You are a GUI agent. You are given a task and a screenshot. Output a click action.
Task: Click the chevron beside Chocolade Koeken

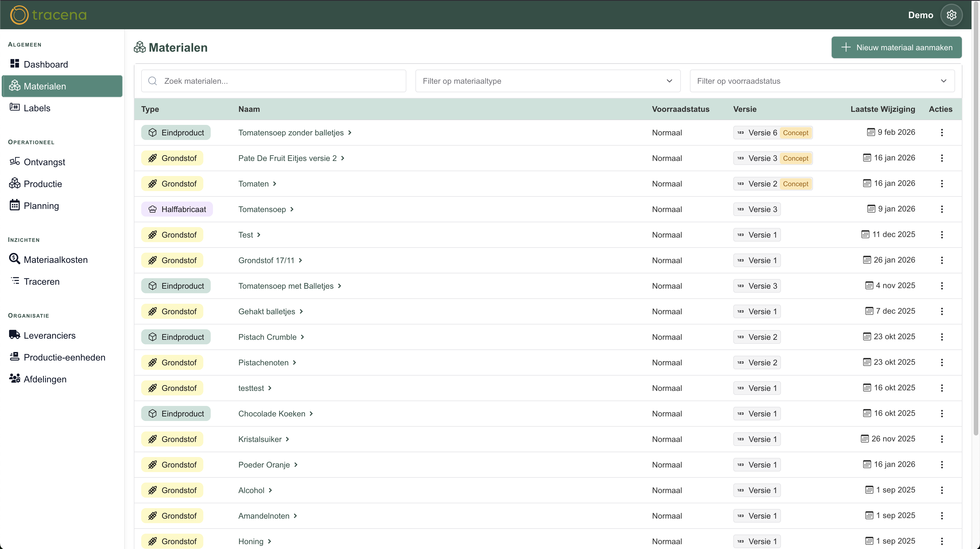pos(311,414)
